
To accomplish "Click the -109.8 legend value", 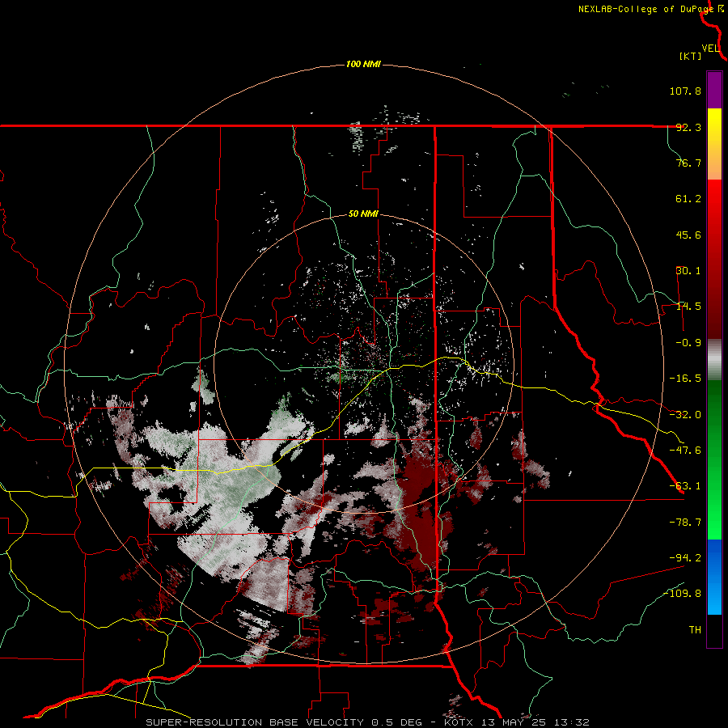I will 682,594.
